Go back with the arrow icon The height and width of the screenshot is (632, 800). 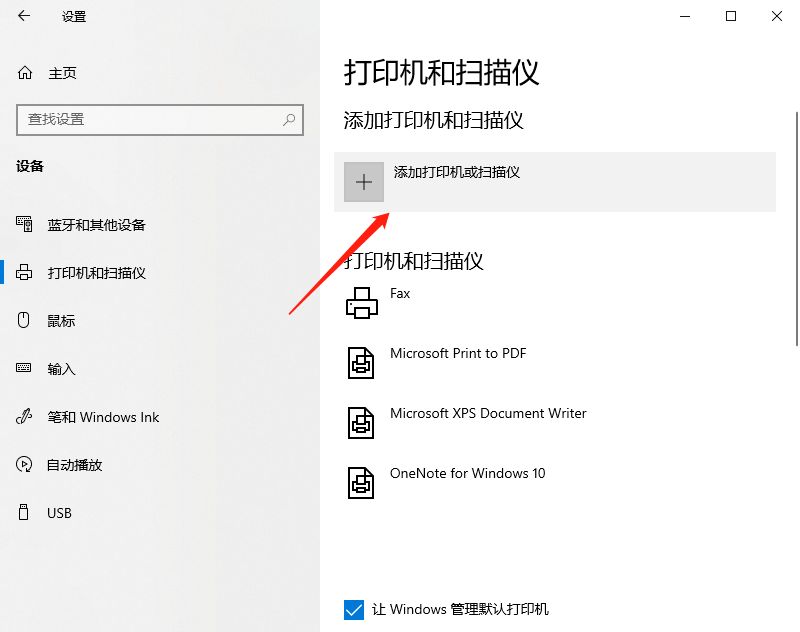pos(24,16)
